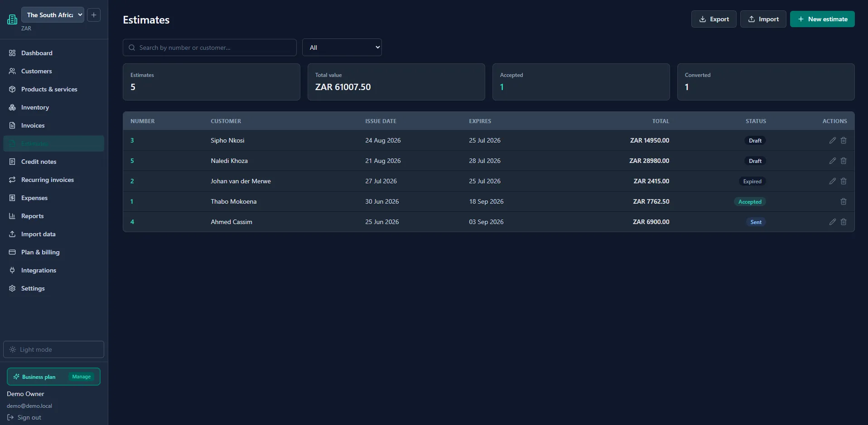
Task: Delete Thabo Mokoena's accepted estimate
Action: tap(844, 201)
